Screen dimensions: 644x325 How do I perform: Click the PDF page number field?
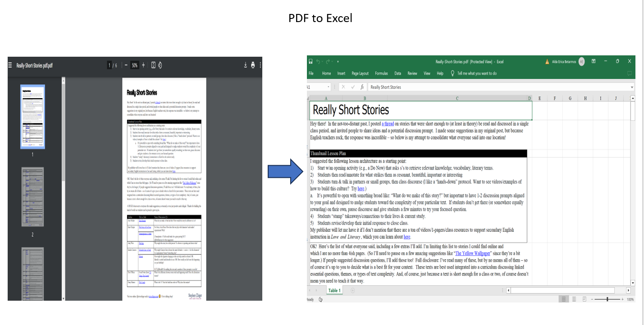point(110,65)
